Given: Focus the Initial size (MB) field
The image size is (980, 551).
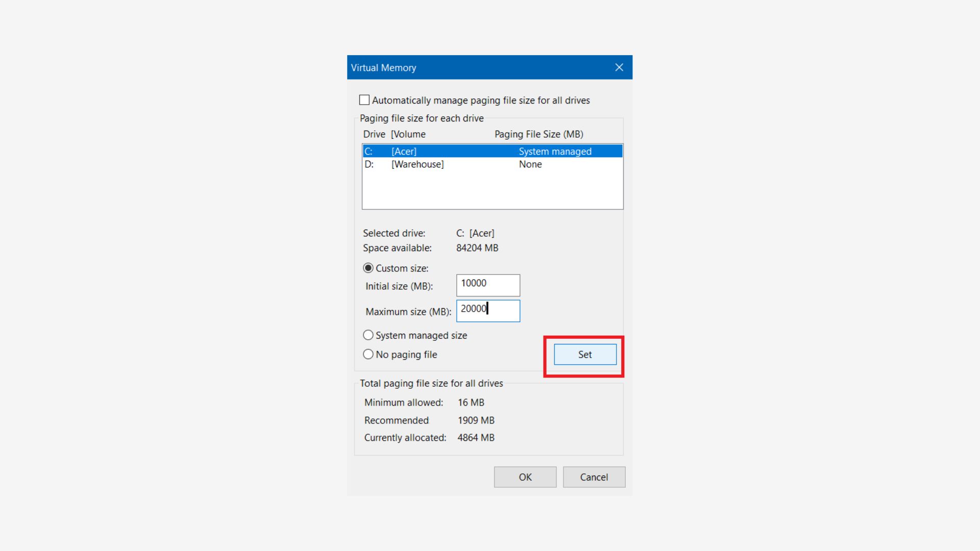Looking at the screenshot, I should point(487,285).
